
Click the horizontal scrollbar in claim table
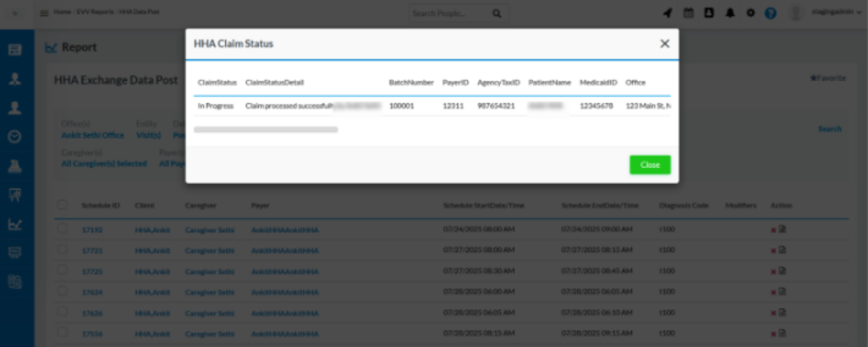[266, 130]
